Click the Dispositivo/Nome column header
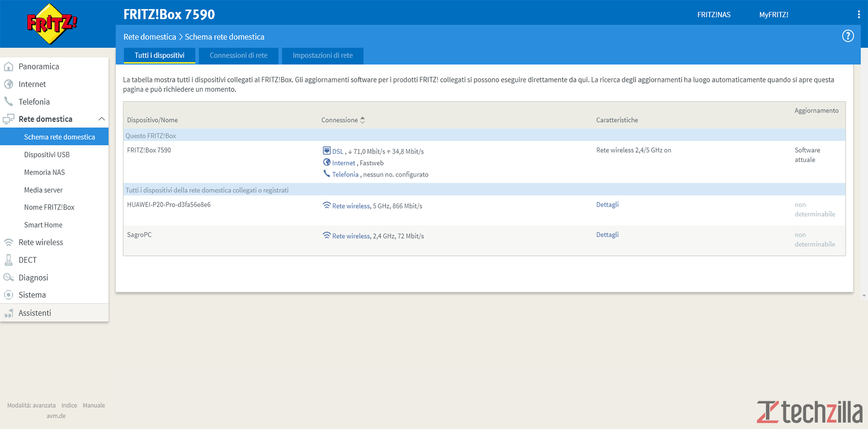The height and width of the screenshot is (429, 868). (x=152, y=120)
